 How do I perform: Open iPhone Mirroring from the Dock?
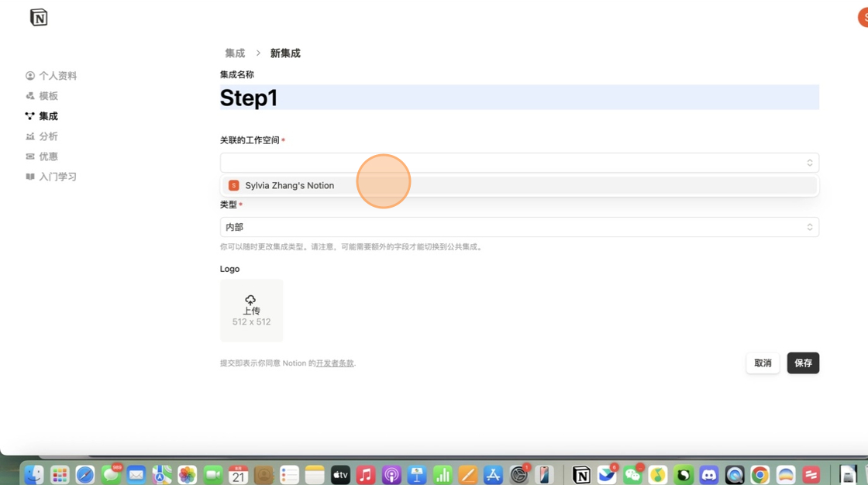pos(545,474)
